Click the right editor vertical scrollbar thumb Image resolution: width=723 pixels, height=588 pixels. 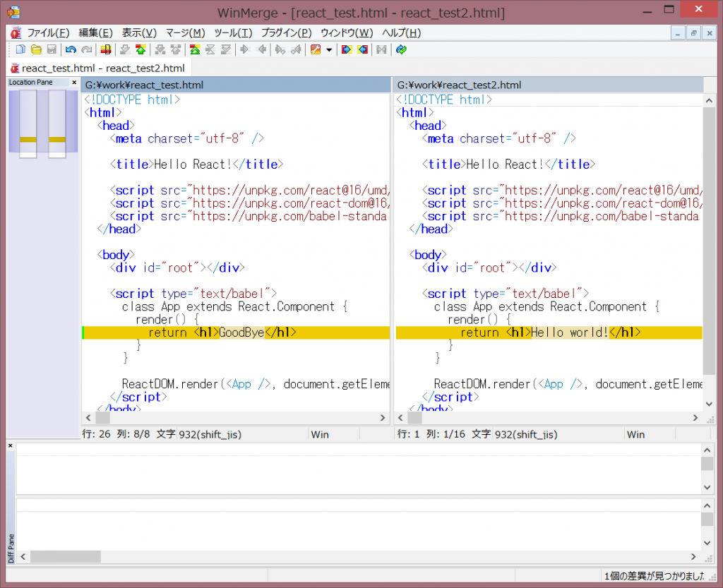tap(709, 241)
